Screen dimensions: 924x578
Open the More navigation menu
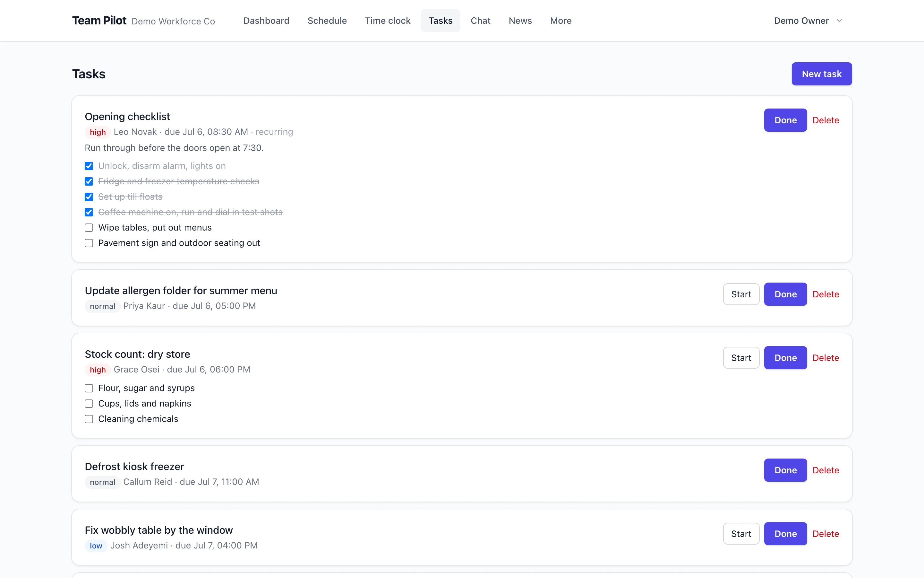tap(560, 21)
